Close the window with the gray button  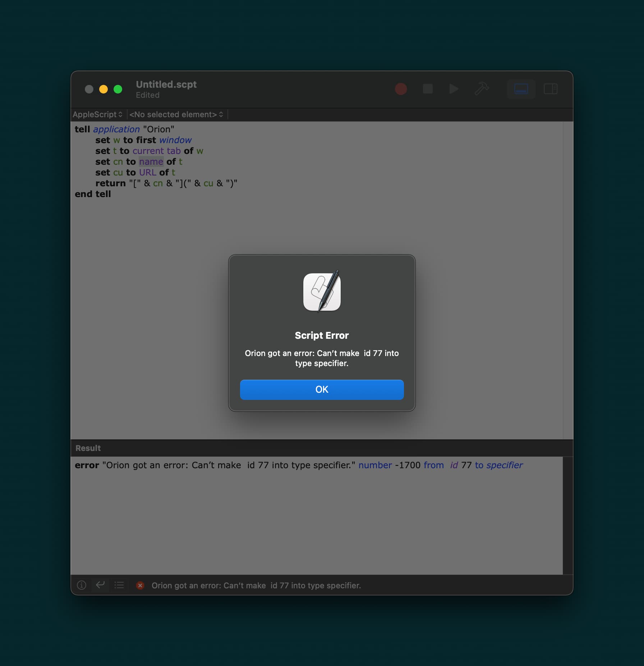(x=89, y=89)
